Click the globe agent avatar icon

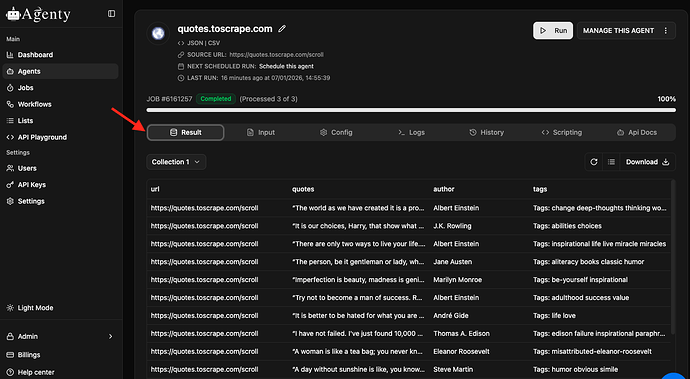coord(158,33)
